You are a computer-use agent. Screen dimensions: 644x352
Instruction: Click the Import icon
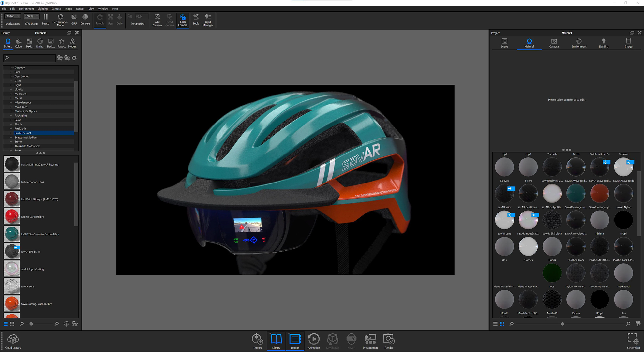(257, 341)
